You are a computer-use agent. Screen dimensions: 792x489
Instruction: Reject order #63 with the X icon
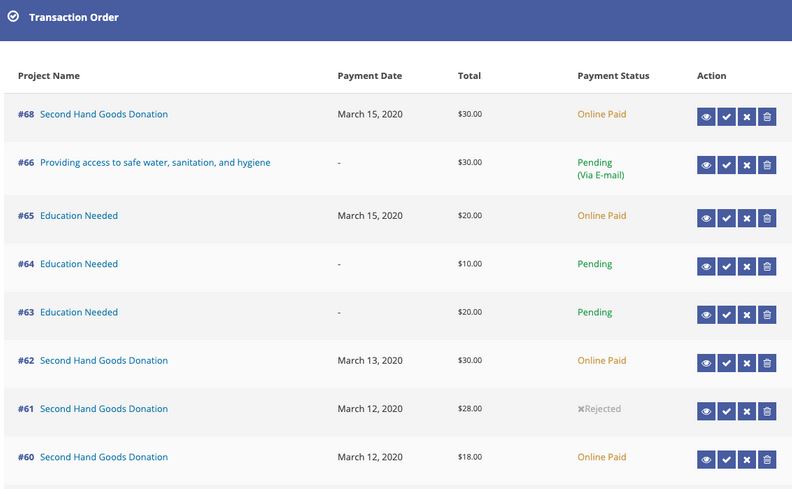pyautogui.click(x=747, y=315)
